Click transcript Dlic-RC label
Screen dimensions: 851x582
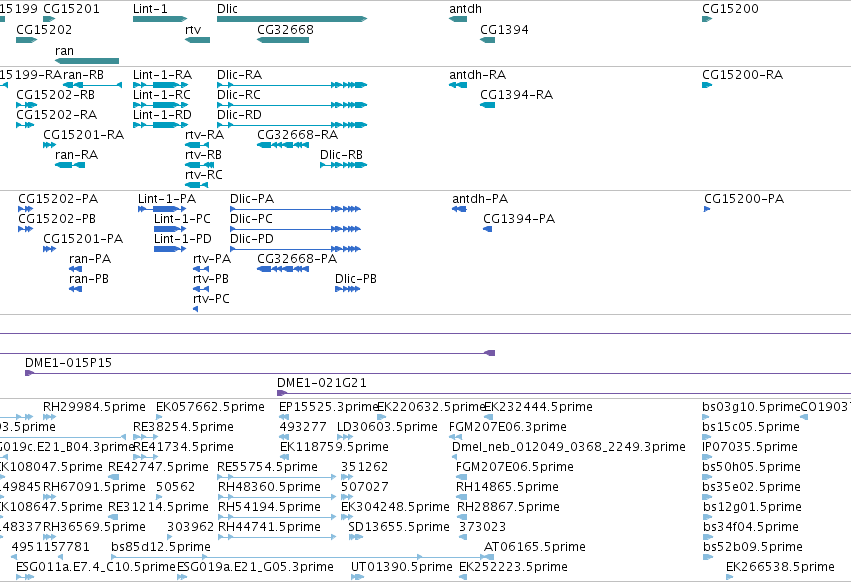pos(239,94)
